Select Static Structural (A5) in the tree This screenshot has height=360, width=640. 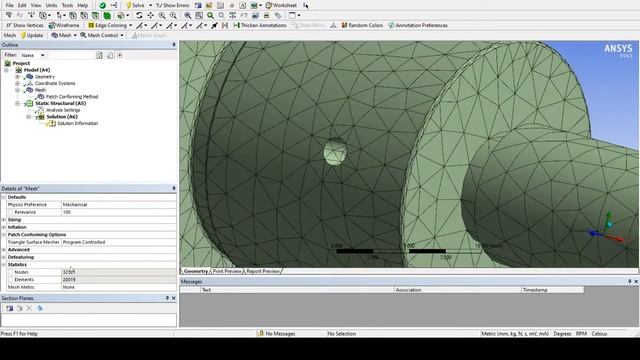(x=60, y=103)
